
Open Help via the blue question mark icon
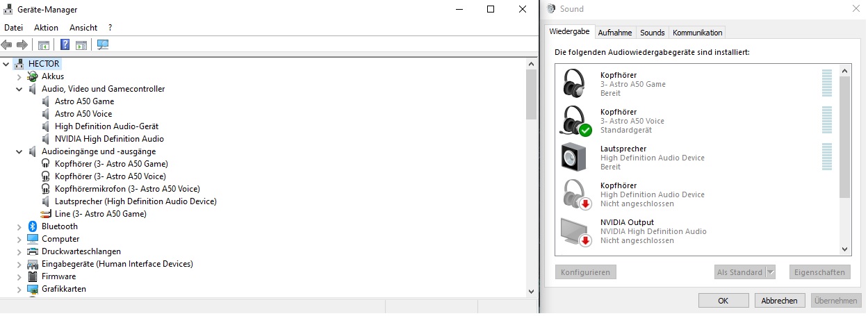click(65, 45)
